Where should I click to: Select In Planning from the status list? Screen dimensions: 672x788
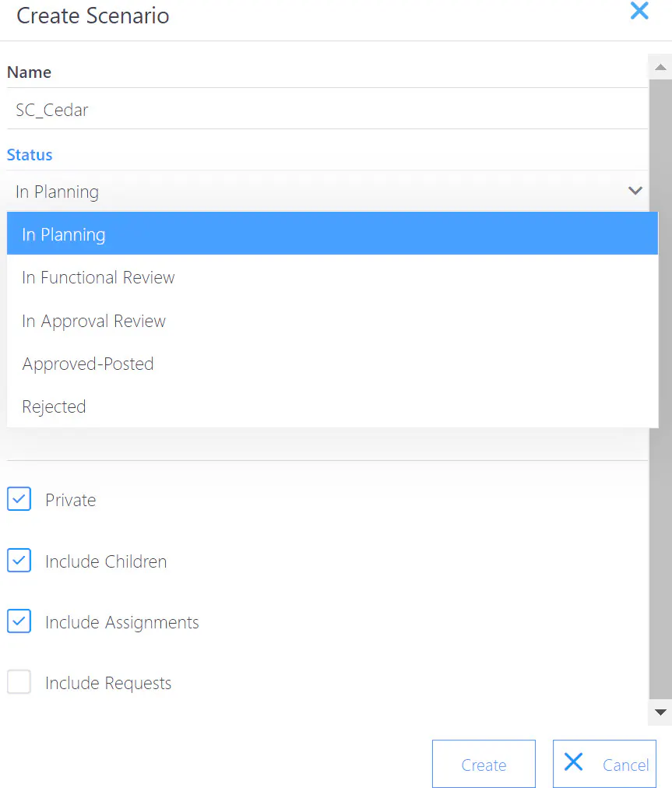point(332,234)
